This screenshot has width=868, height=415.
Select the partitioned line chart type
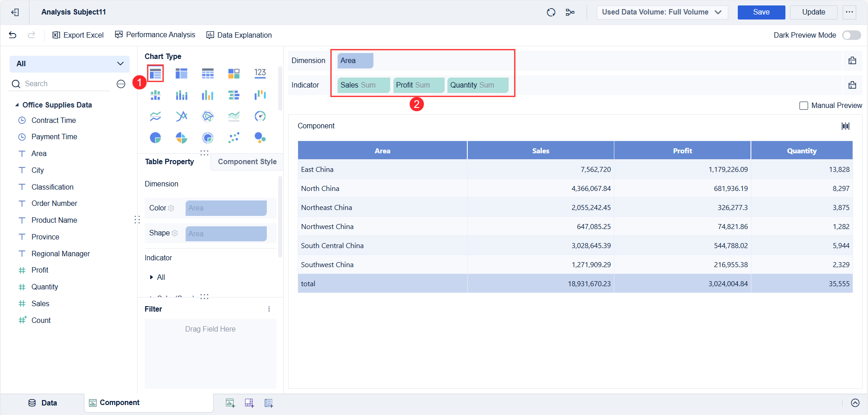(155, 116)
